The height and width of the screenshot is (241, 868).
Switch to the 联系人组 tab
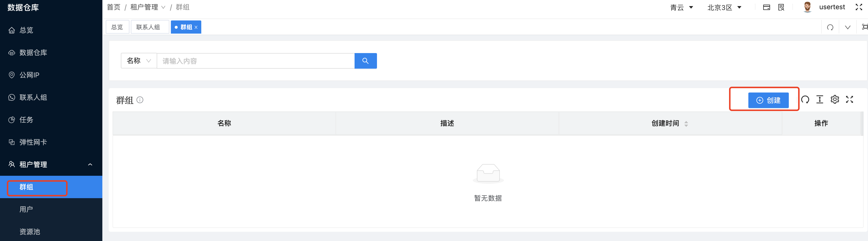point(150,27)
